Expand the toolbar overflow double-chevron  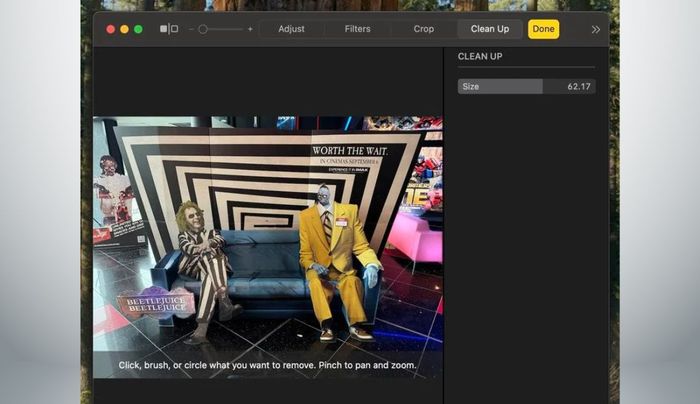tap(596, 29)
